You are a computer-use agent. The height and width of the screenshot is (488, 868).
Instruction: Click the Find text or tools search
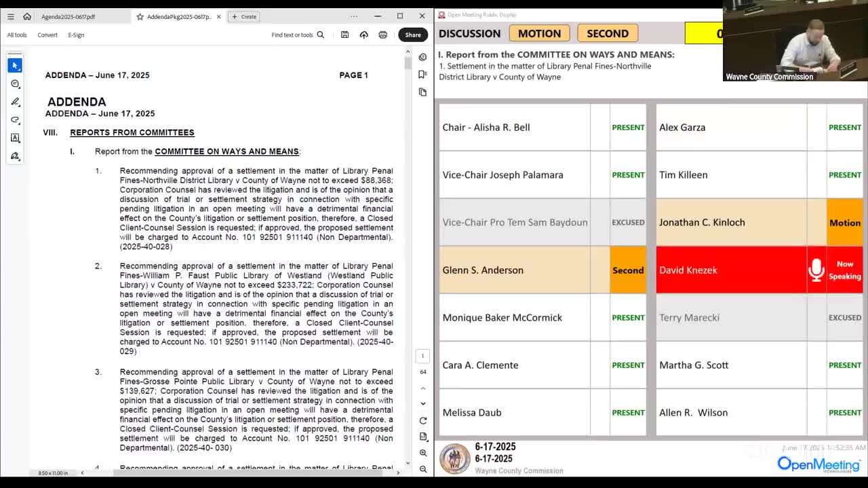point(298,35)
